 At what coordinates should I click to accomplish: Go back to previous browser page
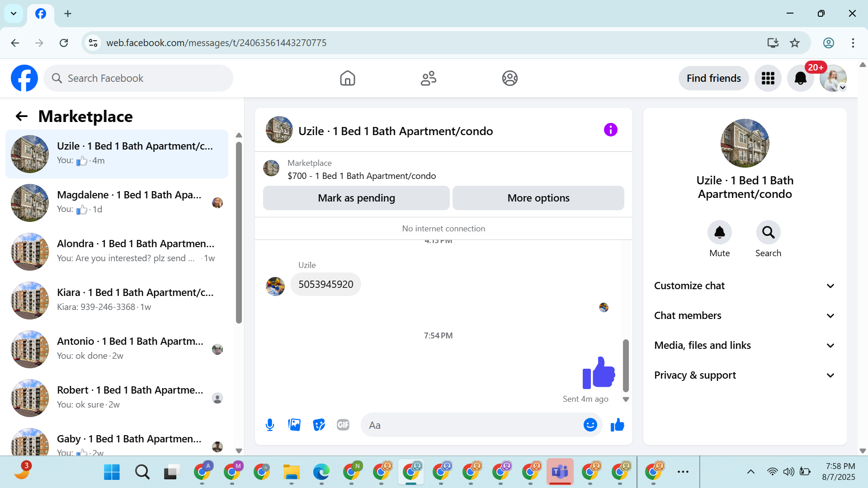point(15,43)
